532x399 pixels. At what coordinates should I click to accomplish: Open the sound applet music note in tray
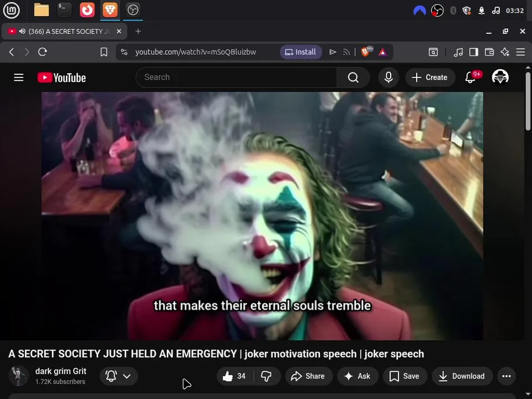tap(495, 11)
